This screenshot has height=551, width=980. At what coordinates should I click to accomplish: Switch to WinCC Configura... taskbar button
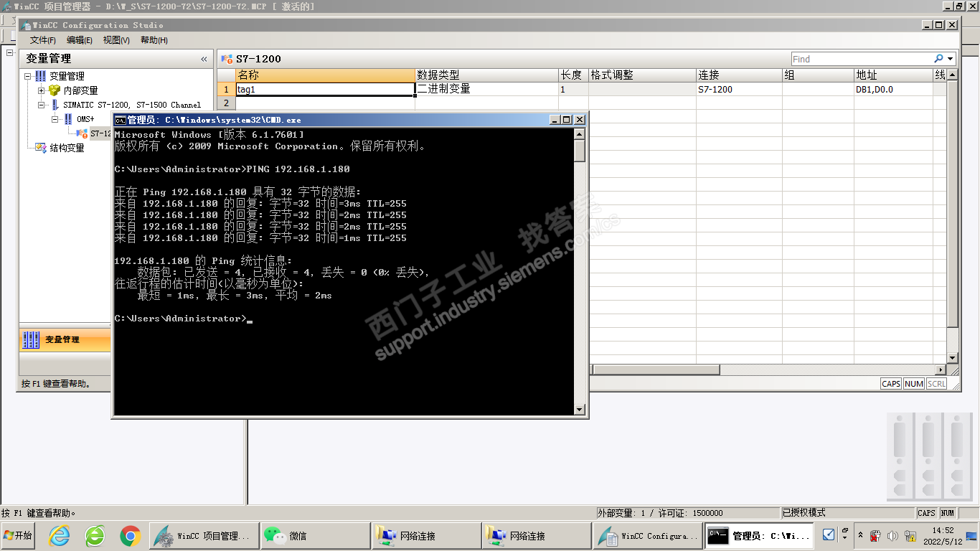[648, 535]
